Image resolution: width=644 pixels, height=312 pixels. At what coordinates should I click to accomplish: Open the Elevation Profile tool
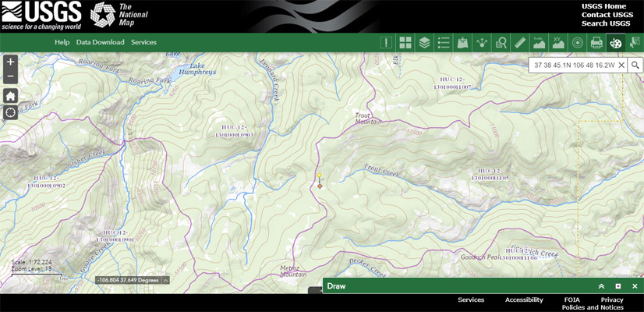[x=540, y=43]
